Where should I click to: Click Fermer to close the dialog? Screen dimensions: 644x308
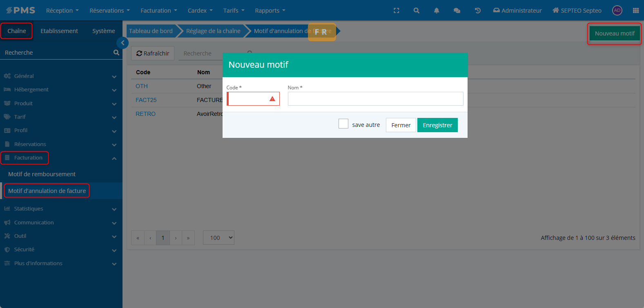pyautogui.click(x=401, y=125)
